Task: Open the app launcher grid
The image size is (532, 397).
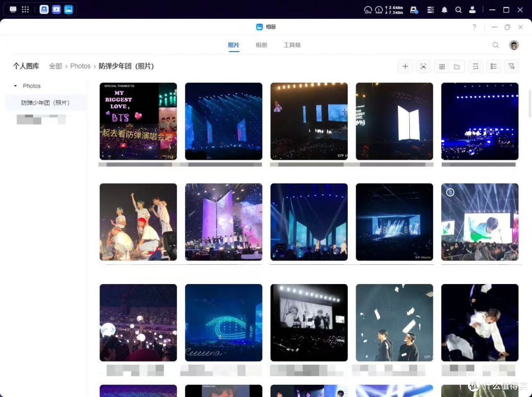Action: point(25,9)
